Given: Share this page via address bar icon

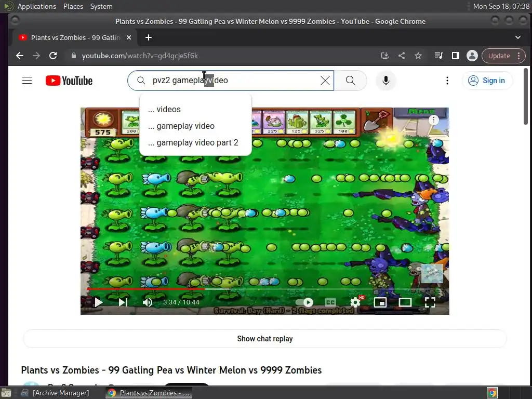Looking at the screenshot, I should [402, 56].
